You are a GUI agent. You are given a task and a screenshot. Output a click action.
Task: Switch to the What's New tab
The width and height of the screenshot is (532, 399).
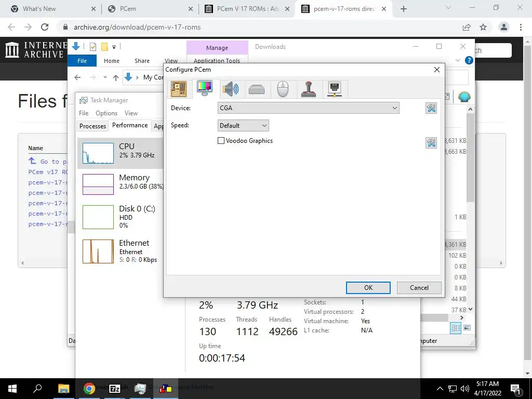(53, 9)
